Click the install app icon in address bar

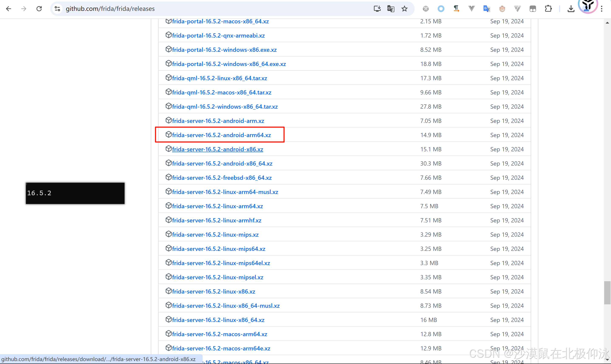point(377,9)
